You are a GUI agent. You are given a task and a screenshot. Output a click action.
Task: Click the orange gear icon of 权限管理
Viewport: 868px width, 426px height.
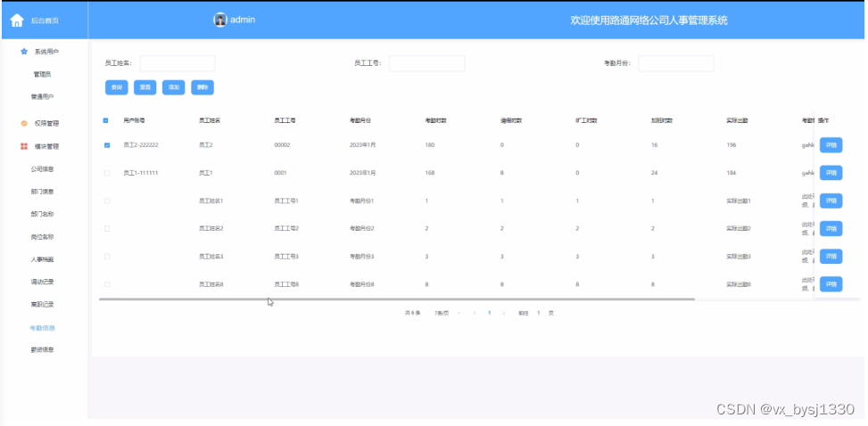point(24,123)
